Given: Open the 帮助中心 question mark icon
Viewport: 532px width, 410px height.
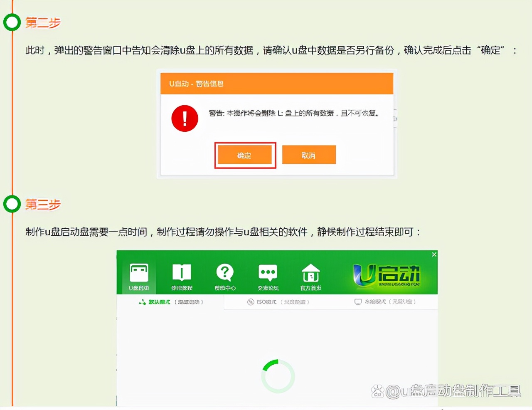Looking at the screenshot, I should [225, 277].
